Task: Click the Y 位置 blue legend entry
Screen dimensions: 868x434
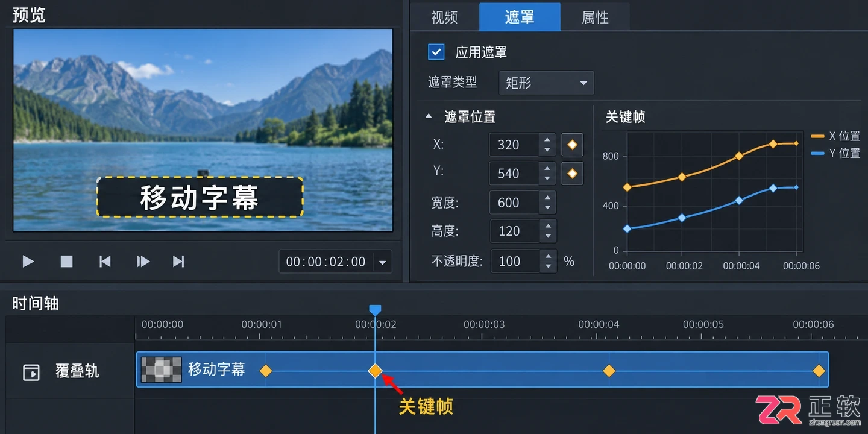Action: coord(835,153)
